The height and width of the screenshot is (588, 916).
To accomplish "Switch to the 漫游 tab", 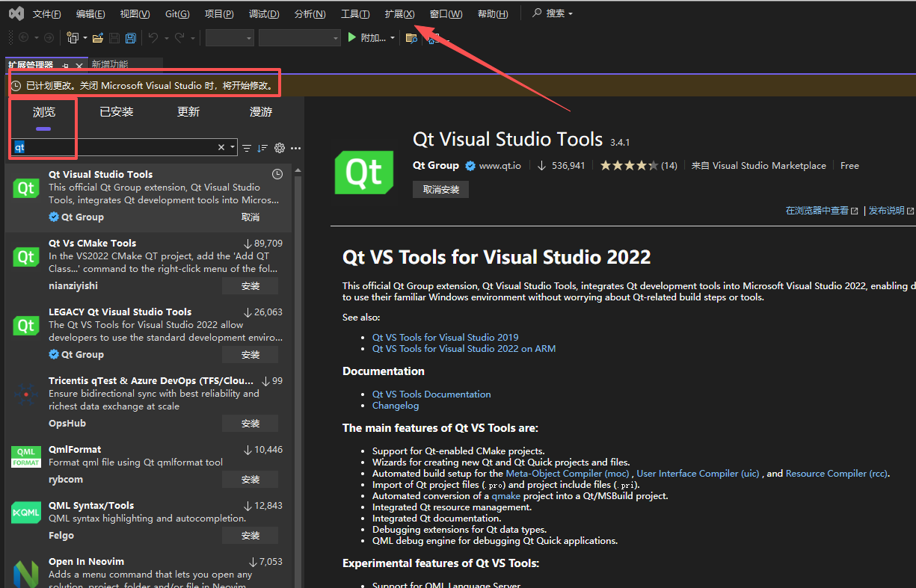I will pyautogui.click(x=261, y=112).
